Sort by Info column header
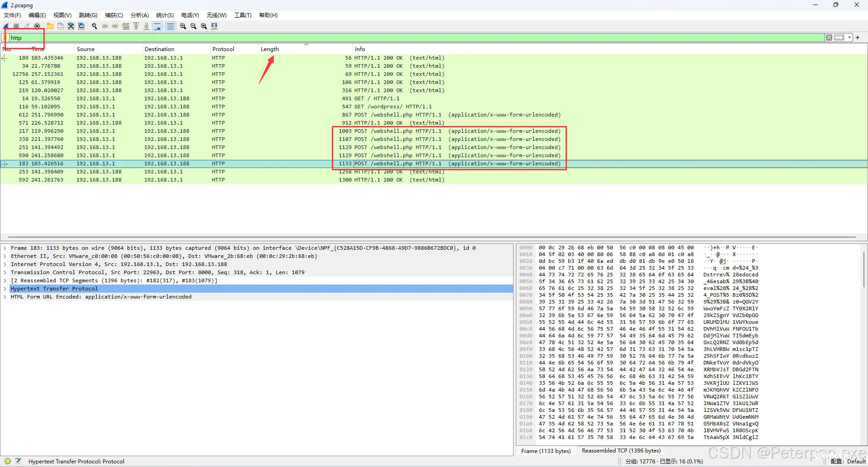The width and height of the screenshot is (868, 467). pos(609,49)
